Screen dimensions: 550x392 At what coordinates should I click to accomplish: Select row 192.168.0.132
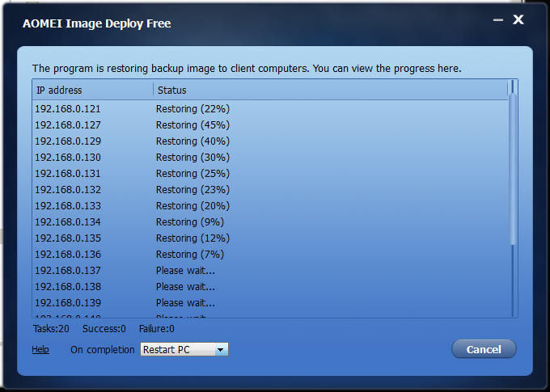click(x=270, y=189)
